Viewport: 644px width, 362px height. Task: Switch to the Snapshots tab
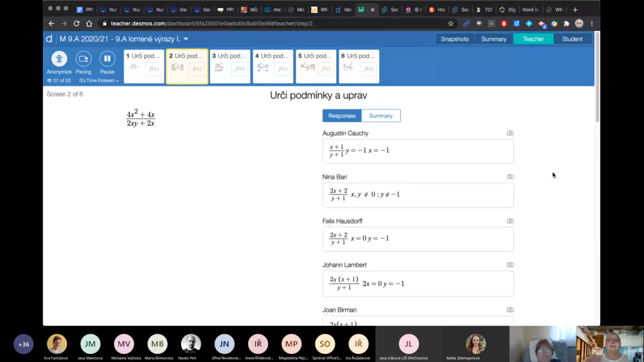click(454, 39)
